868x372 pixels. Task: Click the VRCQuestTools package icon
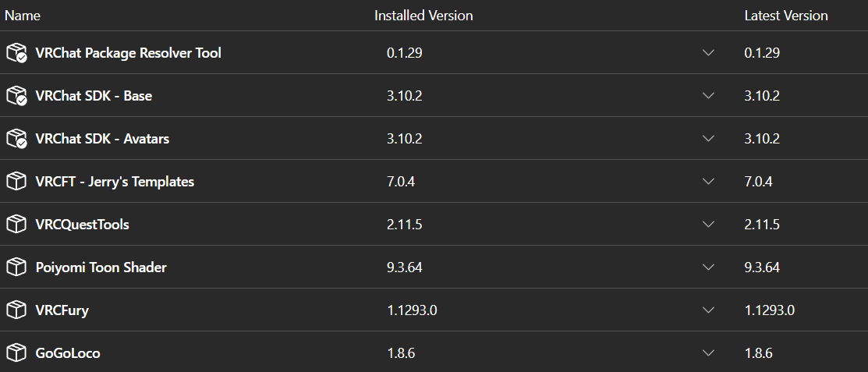click(16, 225)
